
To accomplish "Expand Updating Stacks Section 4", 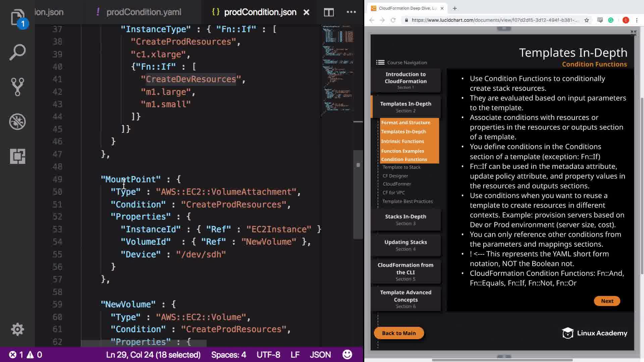I will tap(406, 245).
